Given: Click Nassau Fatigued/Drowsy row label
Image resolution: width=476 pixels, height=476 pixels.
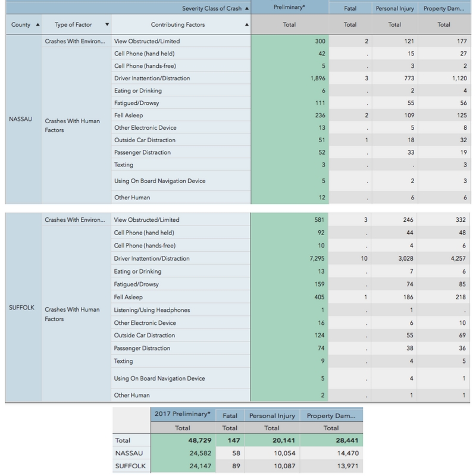Looking at the screenshot, I should tap(137, 103).
